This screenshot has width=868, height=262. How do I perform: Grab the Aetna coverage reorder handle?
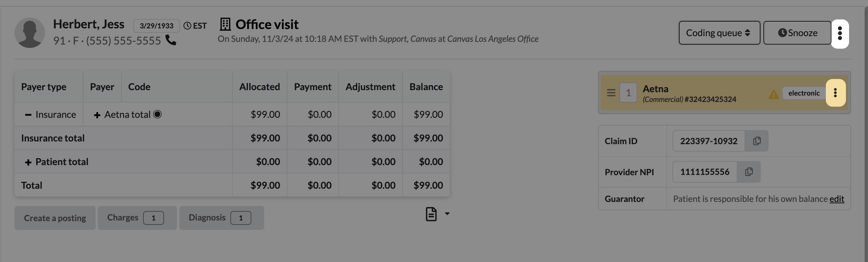pyautogui.click(x=611, y=93)
